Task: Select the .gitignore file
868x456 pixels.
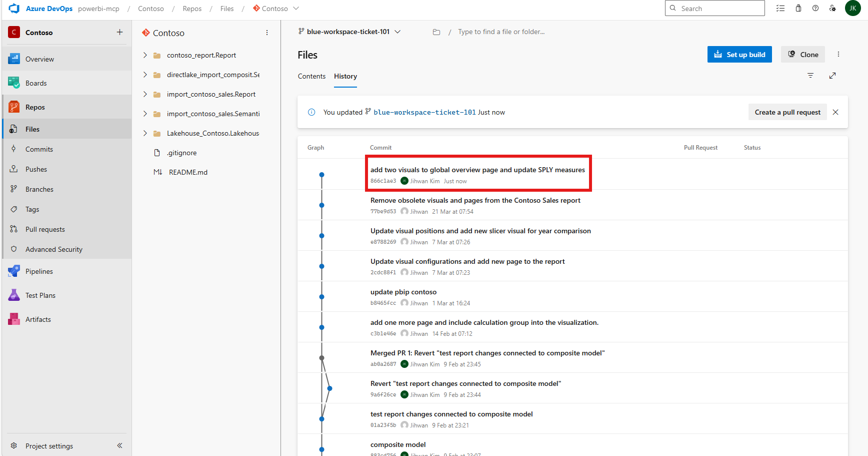Action: pyautogui.click(x=181, y=153)
